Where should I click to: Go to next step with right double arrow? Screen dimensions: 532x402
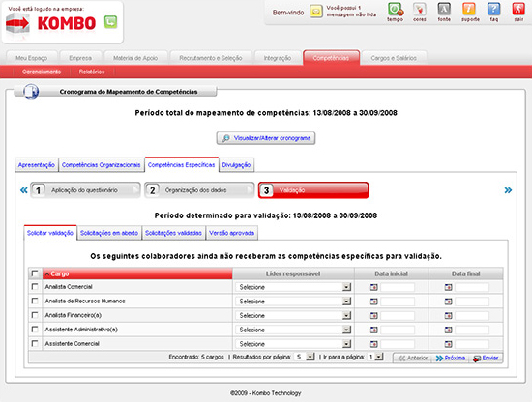(508, 190)
